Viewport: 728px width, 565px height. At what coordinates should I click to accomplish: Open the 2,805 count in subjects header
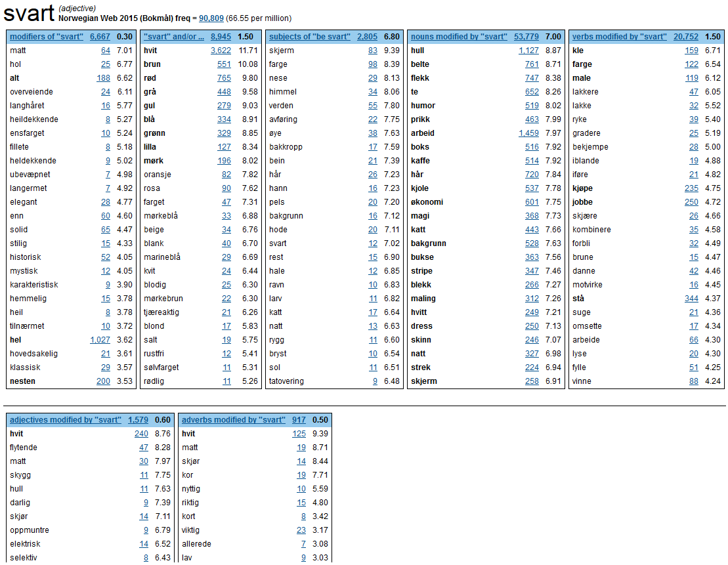tap(367, 37)
